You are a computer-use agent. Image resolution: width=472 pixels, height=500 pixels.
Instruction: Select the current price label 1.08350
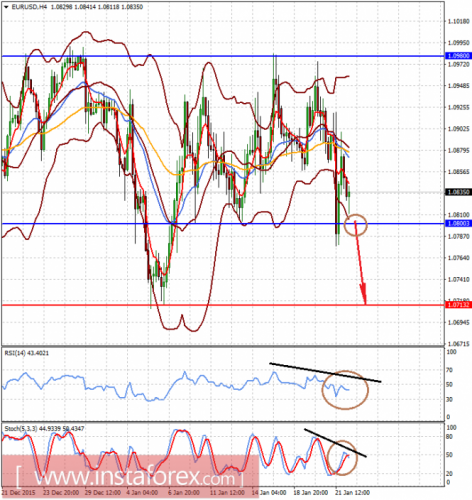click(459, 192)
